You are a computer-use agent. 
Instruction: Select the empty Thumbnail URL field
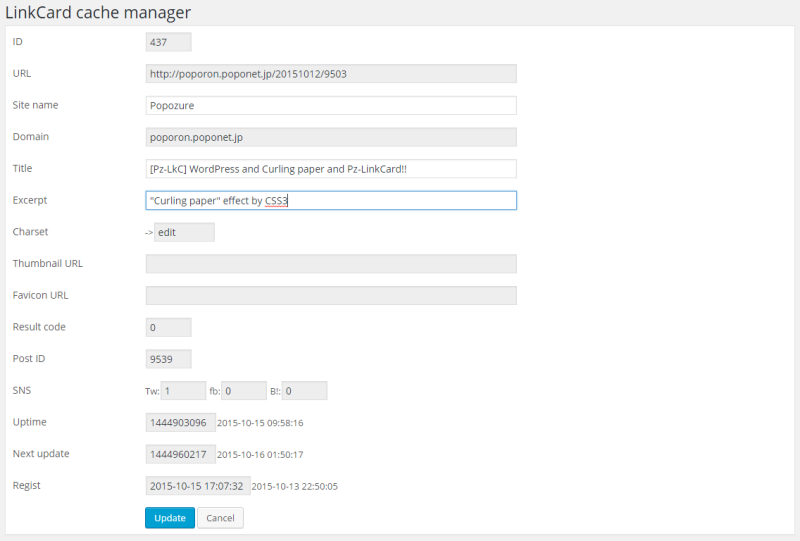tap(331, 264)
